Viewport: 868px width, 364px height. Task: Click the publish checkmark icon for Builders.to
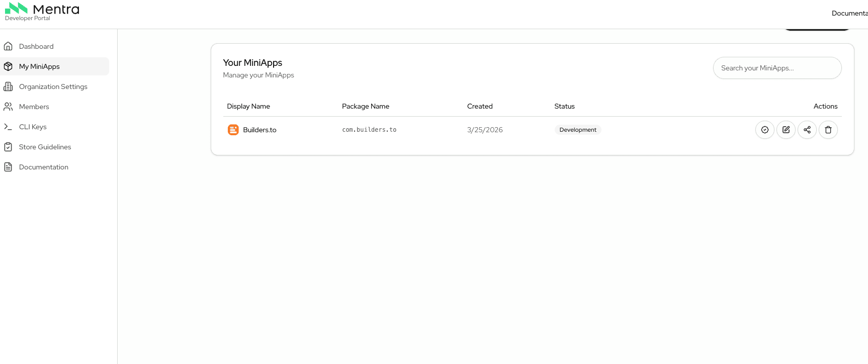pyautogui.click(x=764, y=130)
